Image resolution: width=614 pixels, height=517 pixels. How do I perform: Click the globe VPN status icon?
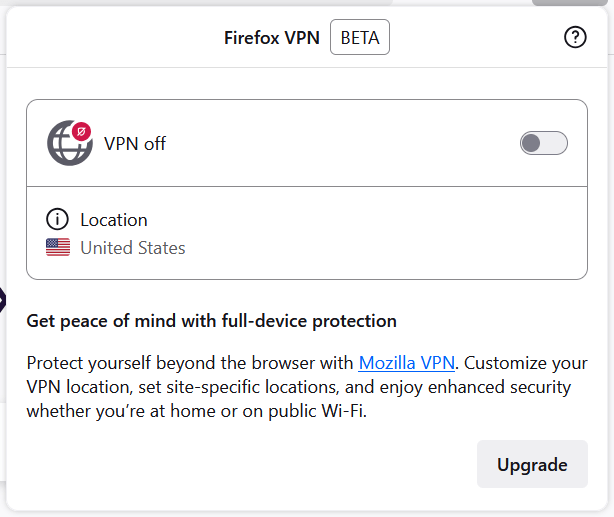pos(68,144)
